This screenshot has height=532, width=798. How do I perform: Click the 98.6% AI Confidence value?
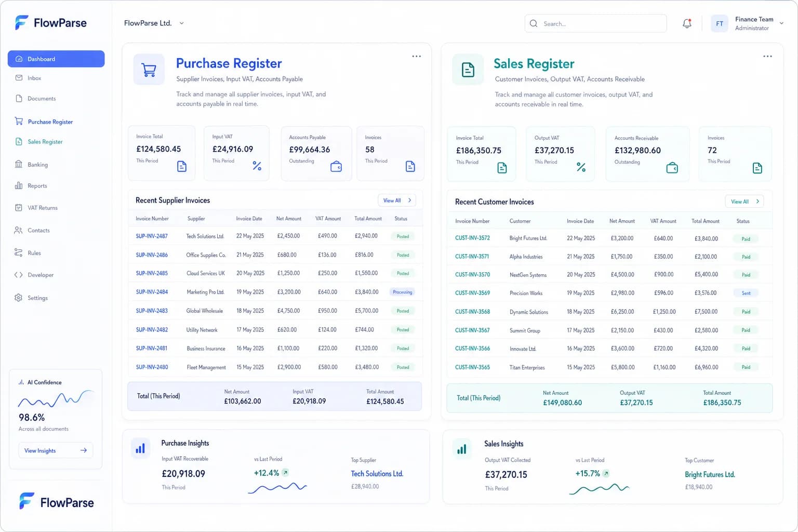coord(32,418)
